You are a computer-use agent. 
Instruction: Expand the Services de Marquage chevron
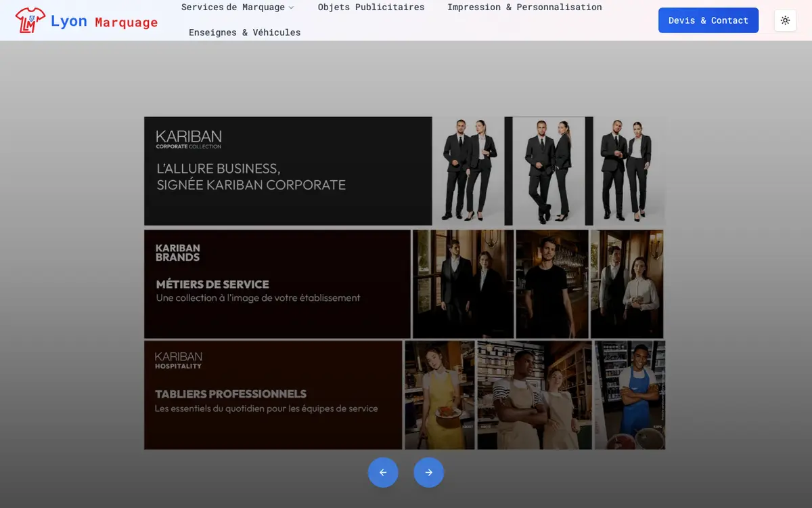pyautogui.click(x=292, y=7)
